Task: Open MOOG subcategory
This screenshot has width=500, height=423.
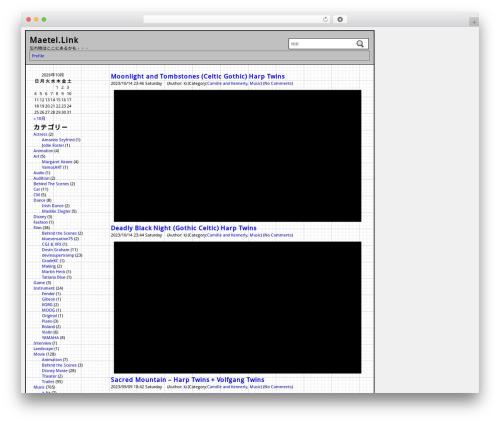Action: pyautogui.click(x=48, y=310)
